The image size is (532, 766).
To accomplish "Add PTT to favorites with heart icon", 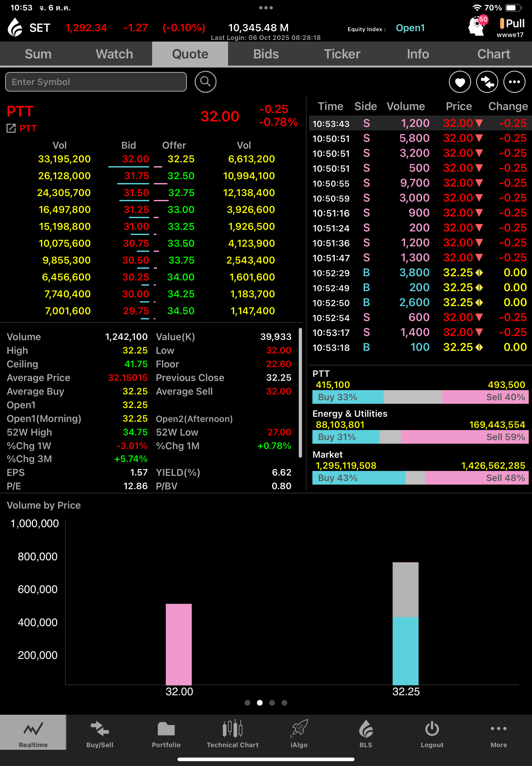I will click(460, 82).
